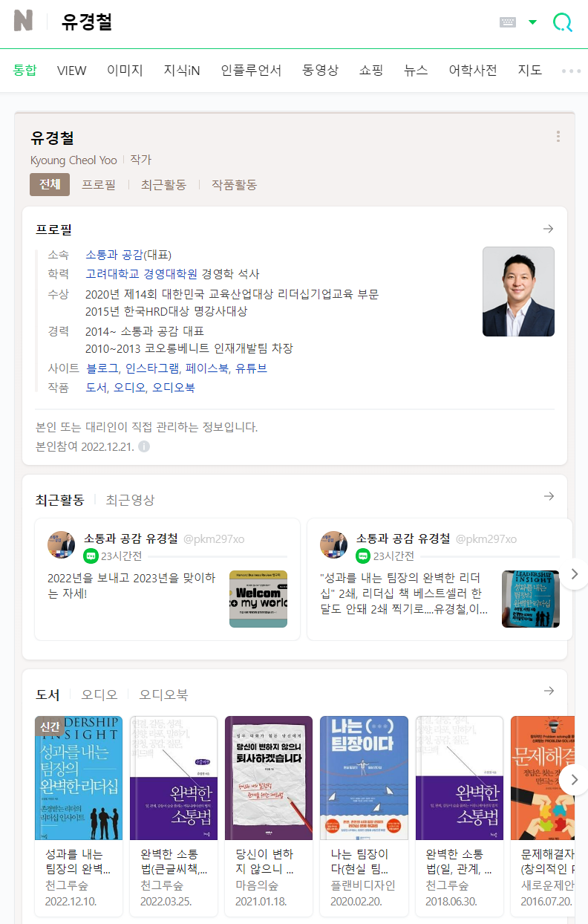Expand the green keyboard dropdown arrow
588x924 pixels.
coord(532,22)
